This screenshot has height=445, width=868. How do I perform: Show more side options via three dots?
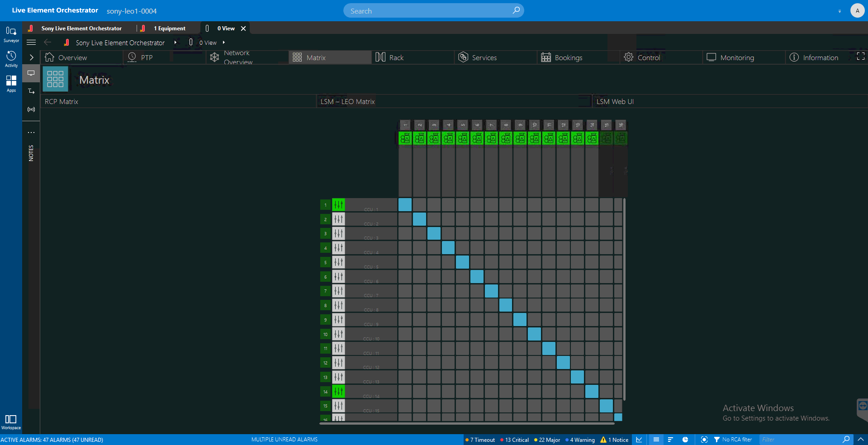click(31, 133)
